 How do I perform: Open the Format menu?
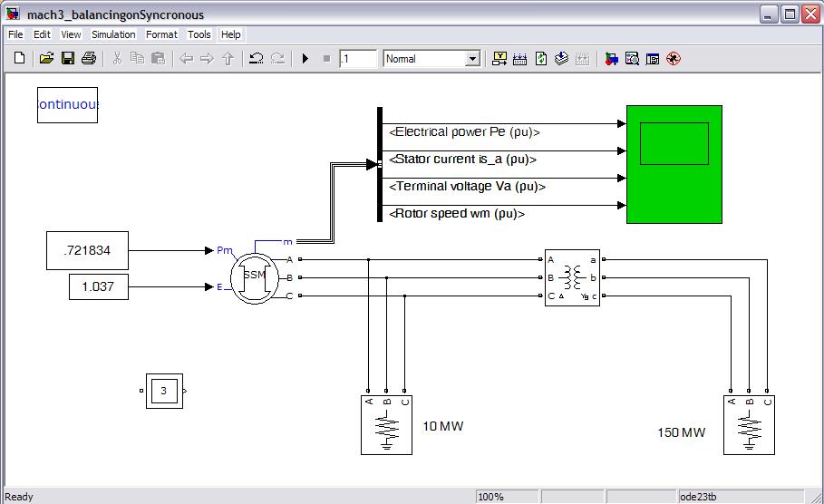tap(161, 34)
